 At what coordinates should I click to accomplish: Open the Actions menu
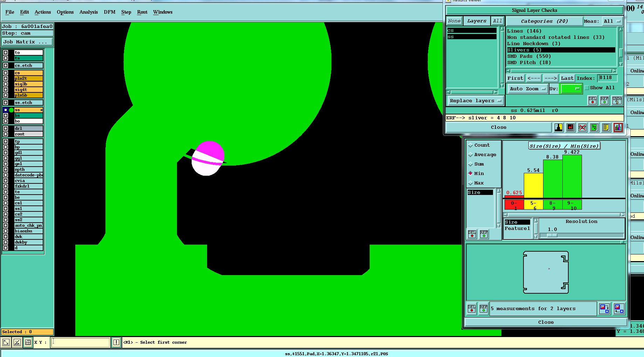tap(43, 12)
